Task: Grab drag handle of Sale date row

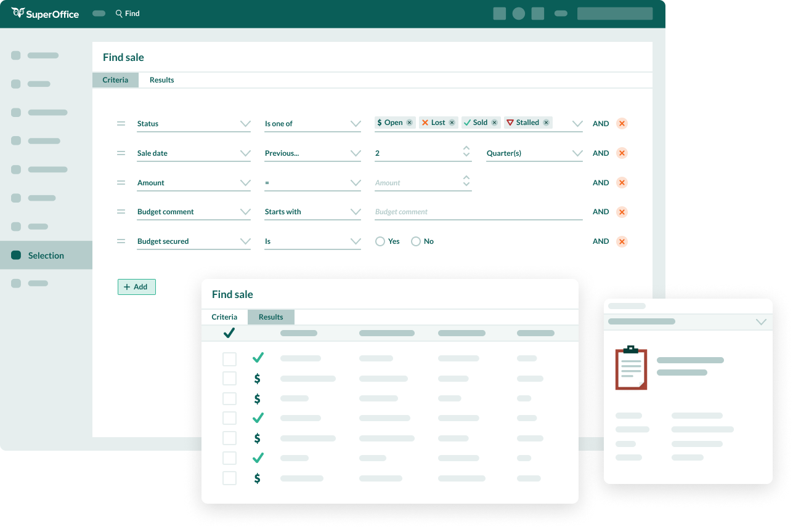Action: coord(121,153)
